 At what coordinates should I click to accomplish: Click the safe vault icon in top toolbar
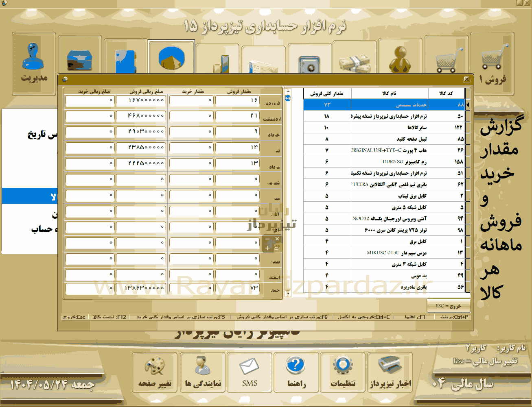coord(309,63)
